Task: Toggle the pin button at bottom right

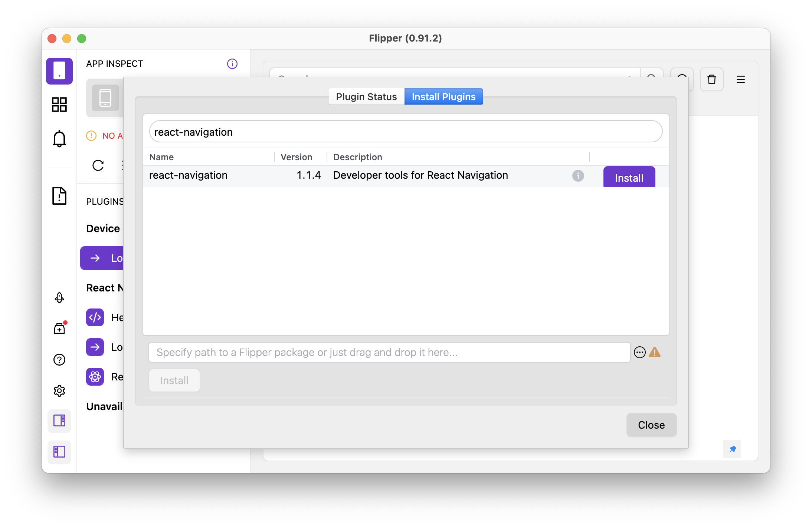Action: point(732,449)
